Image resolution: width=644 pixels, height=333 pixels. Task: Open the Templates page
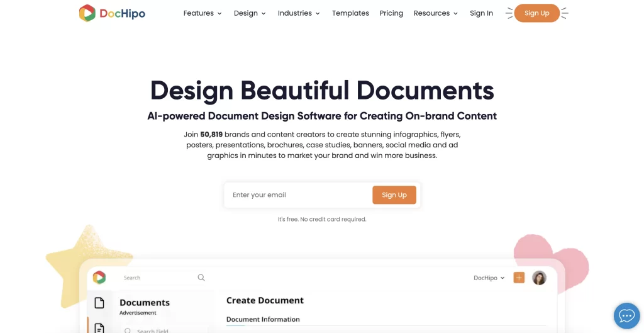(350, 13)
